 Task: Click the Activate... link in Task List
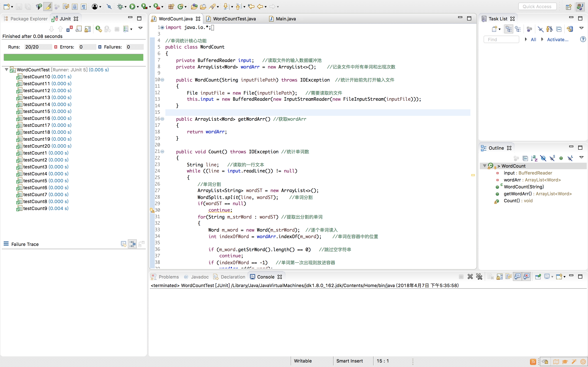[x=557, y=40]
